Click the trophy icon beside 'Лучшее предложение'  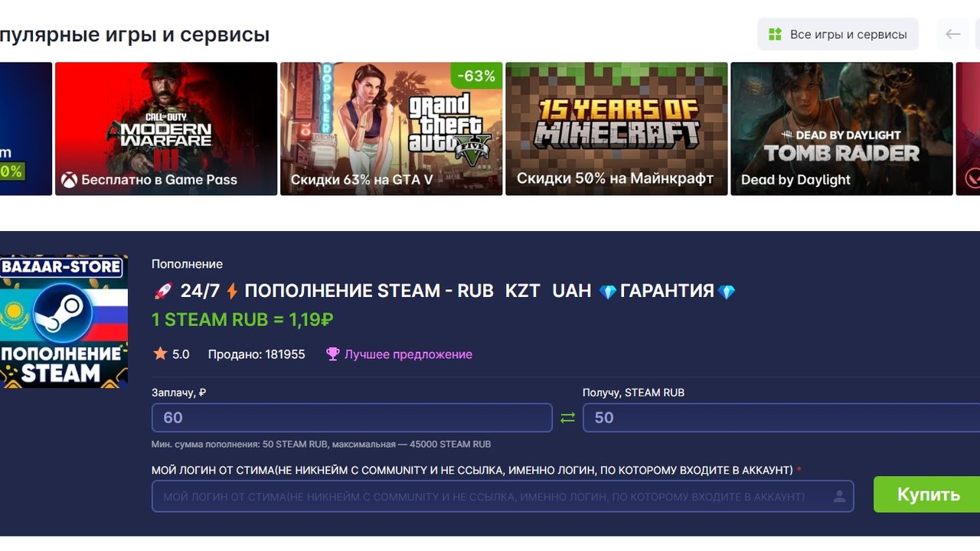(x=332, y=354)
